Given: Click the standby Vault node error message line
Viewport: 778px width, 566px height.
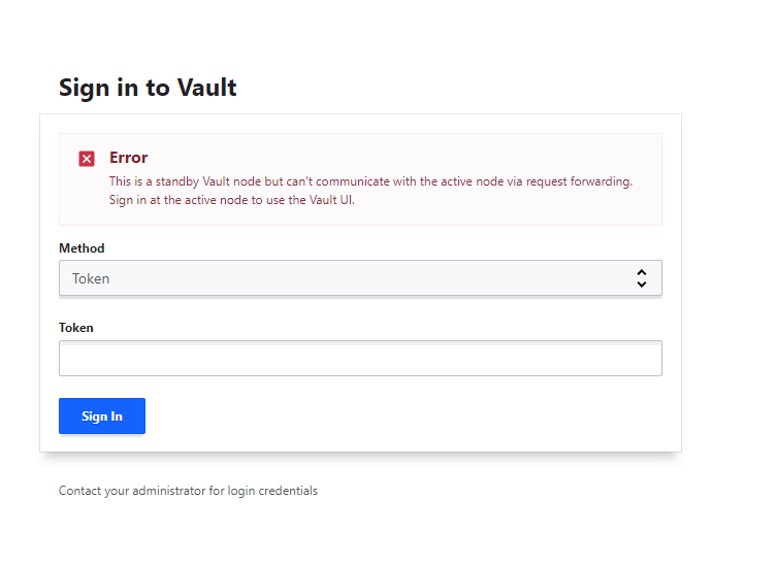Looking at the screenshot, I should point(370,181).
